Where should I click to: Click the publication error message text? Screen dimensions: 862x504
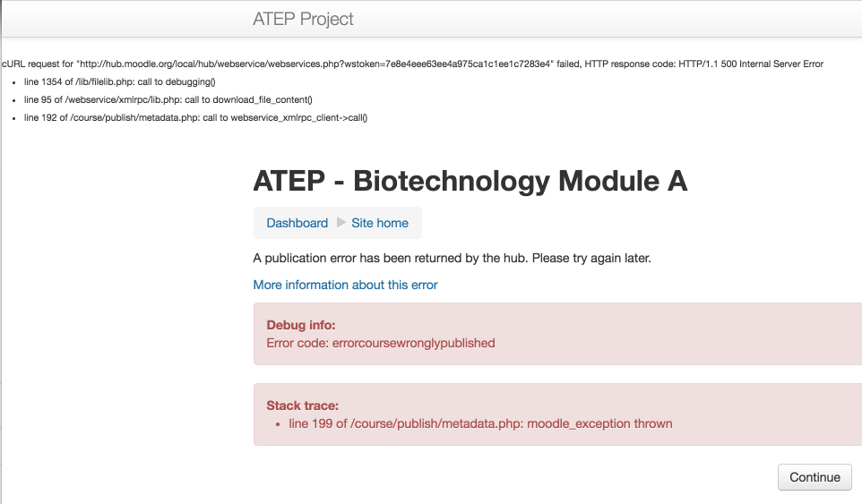(452, 258)
